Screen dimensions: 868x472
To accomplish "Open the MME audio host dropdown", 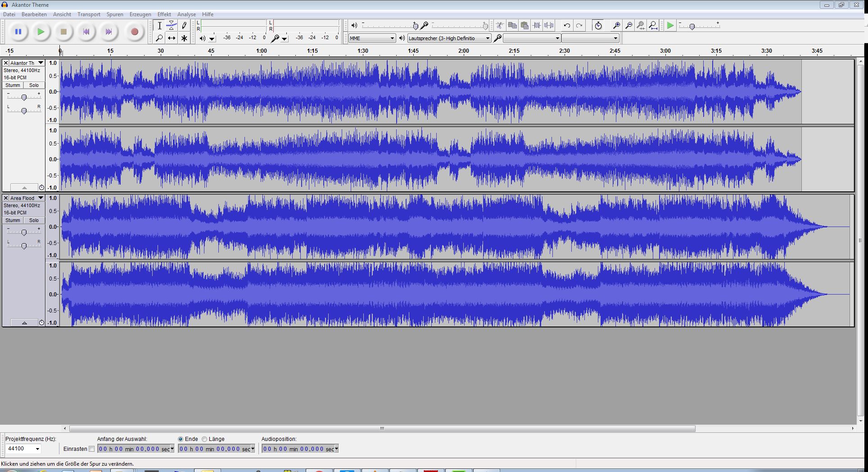I will point(372,38).
